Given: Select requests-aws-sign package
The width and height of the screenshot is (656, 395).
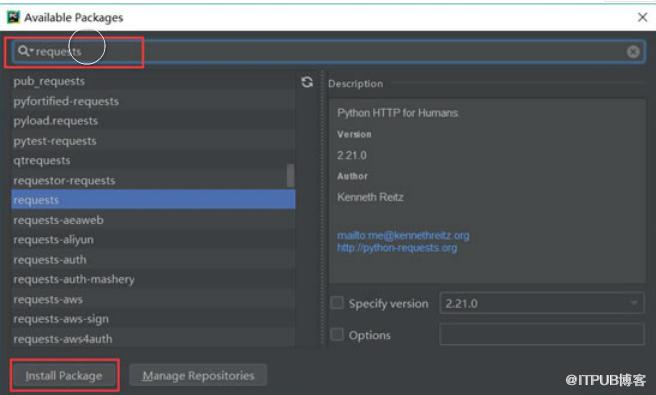Looking at the screenshot, I should click(x=153, y=319).
